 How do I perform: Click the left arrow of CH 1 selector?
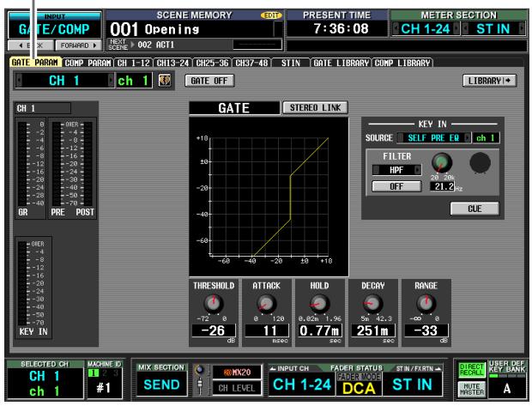20,81
